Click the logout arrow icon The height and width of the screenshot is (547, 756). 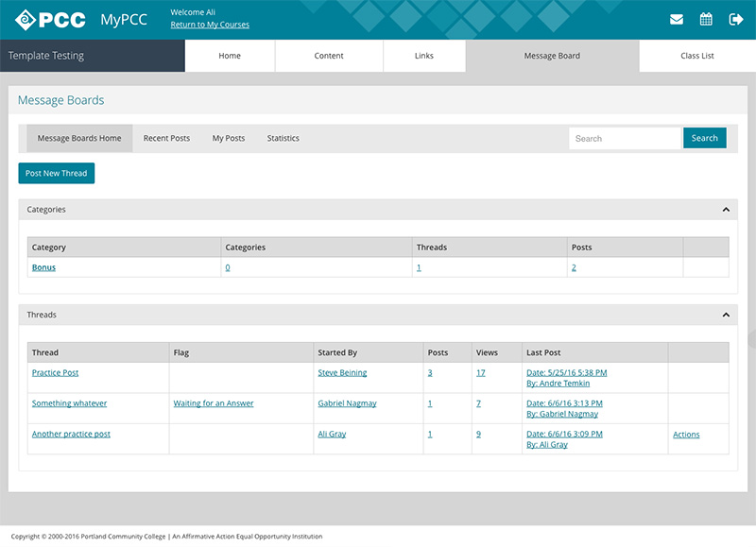click(736, 19)
